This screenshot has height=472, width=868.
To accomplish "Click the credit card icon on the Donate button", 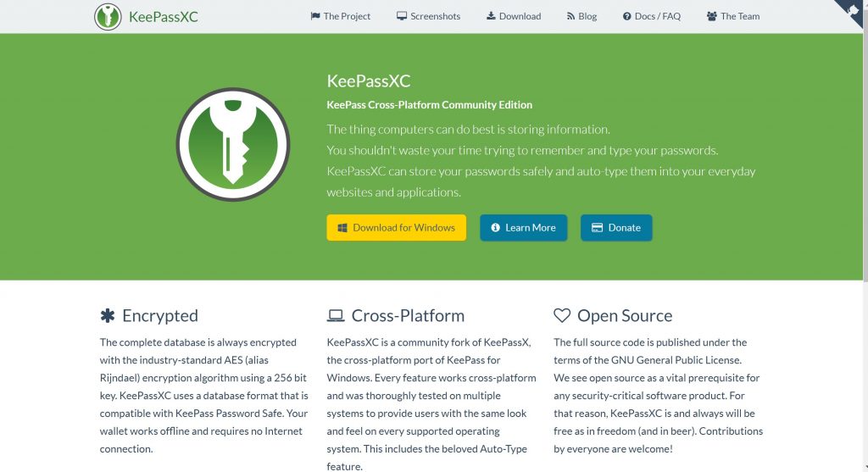I will click(598, 227).
